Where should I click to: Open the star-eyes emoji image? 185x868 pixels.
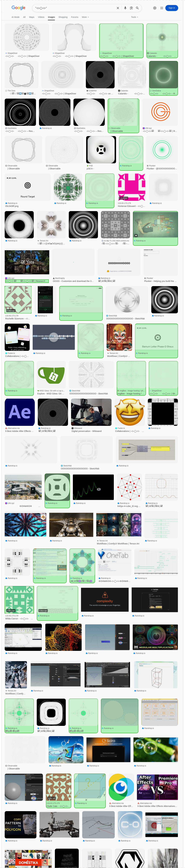pos(130,412)
